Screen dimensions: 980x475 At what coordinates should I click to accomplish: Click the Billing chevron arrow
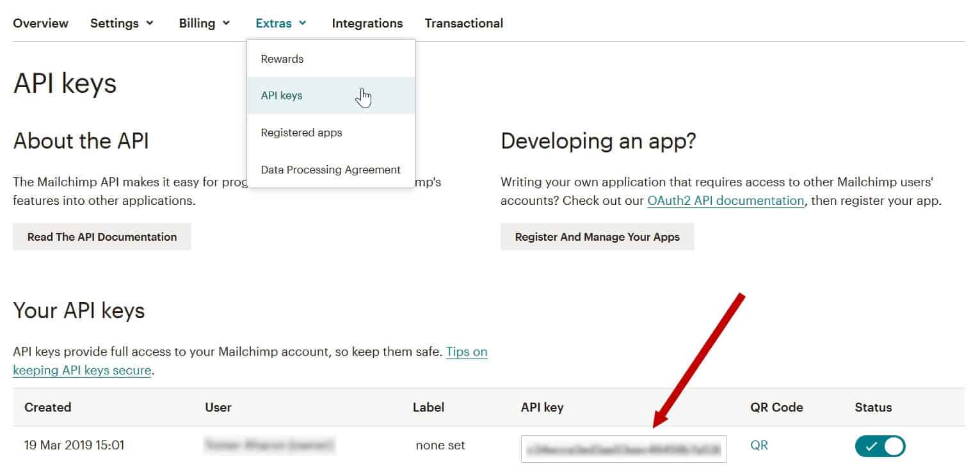[226, 23]
